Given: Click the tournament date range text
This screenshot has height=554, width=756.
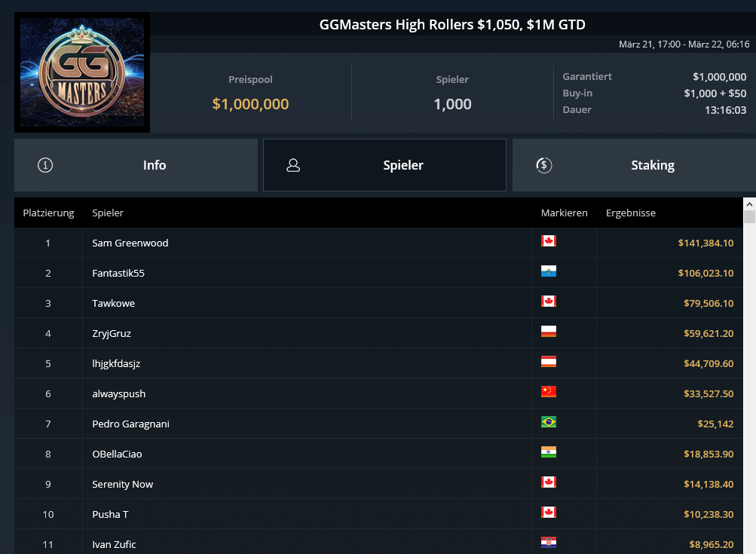Looking at the screenshot, I should tap(684, 44).
